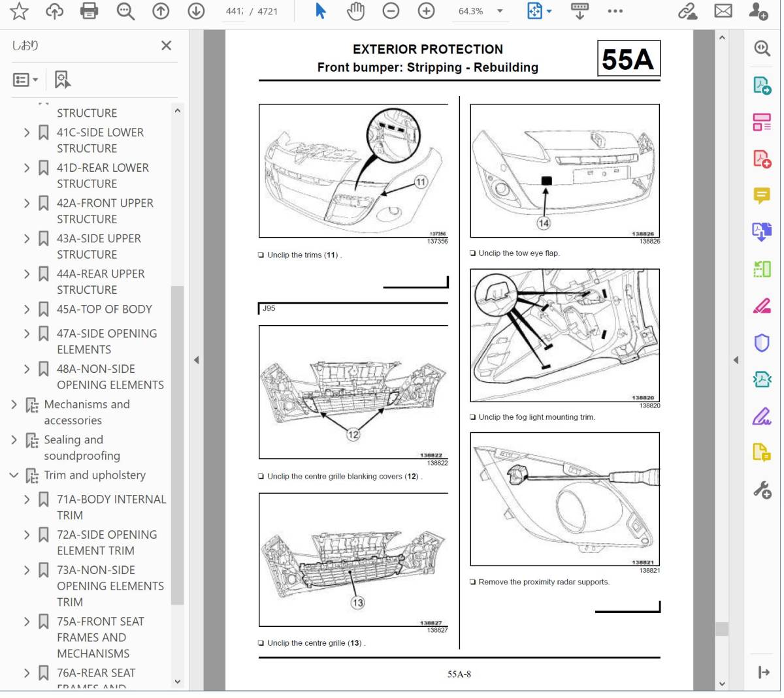784x698 pixels.
Task: Share with others person icon
Action: click(758, 11)
